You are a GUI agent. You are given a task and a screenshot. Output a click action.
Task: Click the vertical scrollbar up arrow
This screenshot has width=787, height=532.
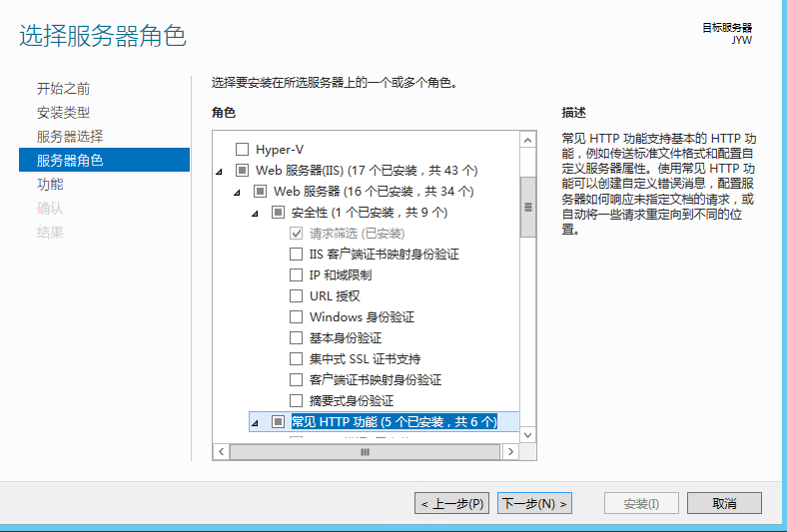point(528,139)
